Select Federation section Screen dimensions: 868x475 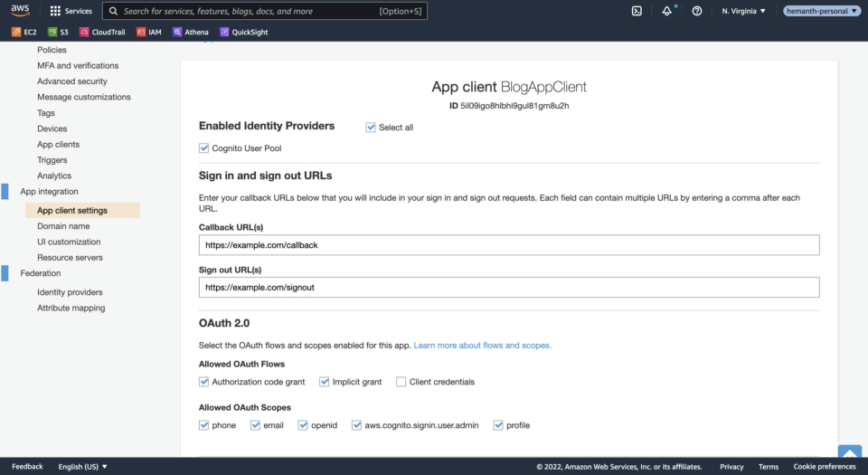point(41,273)
